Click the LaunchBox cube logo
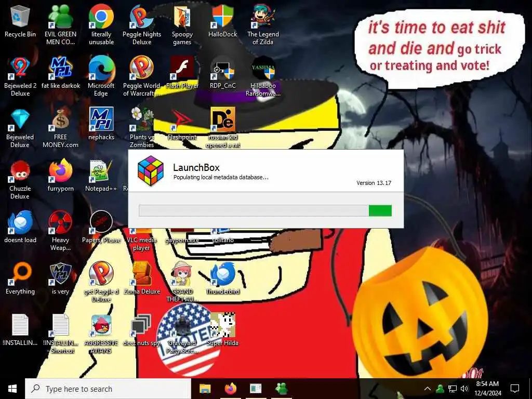Image resolution: width=532 pixels, height=399 pixels. tap(151, 170)
